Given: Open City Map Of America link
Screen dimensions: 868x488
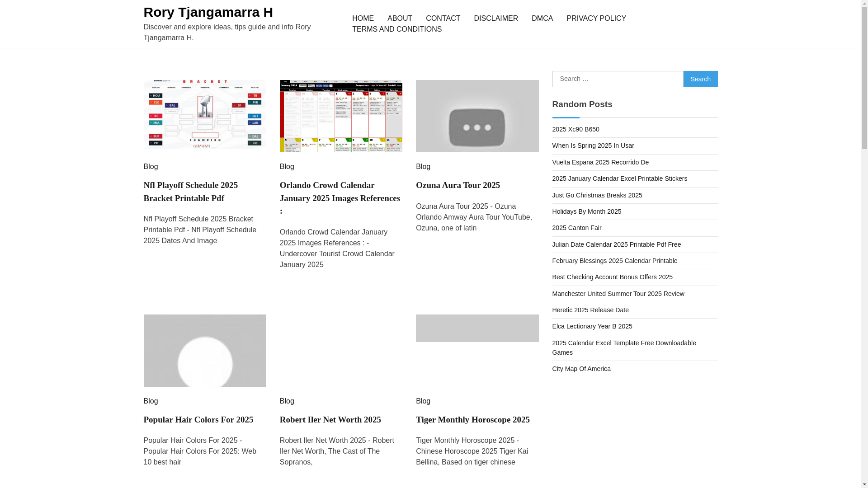Looking at the screenshot, I should coord(581,369).
